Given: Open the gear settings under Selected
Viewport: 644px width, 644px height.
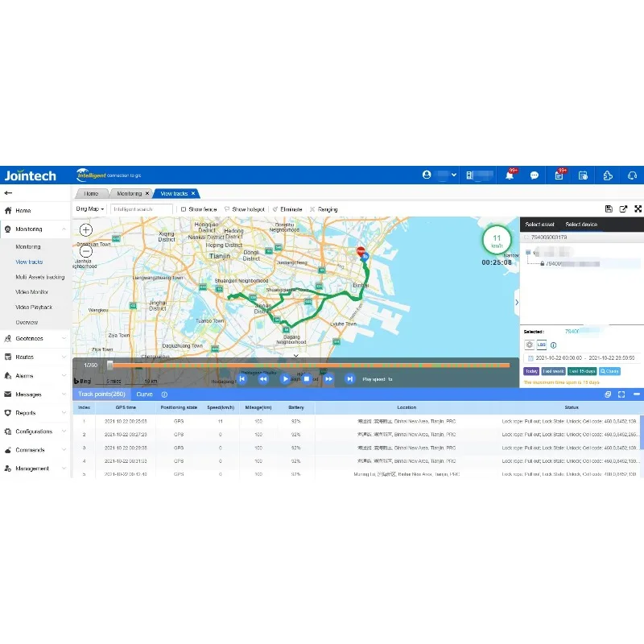Looking at the screenshot, I should click(x=530, y=345).
